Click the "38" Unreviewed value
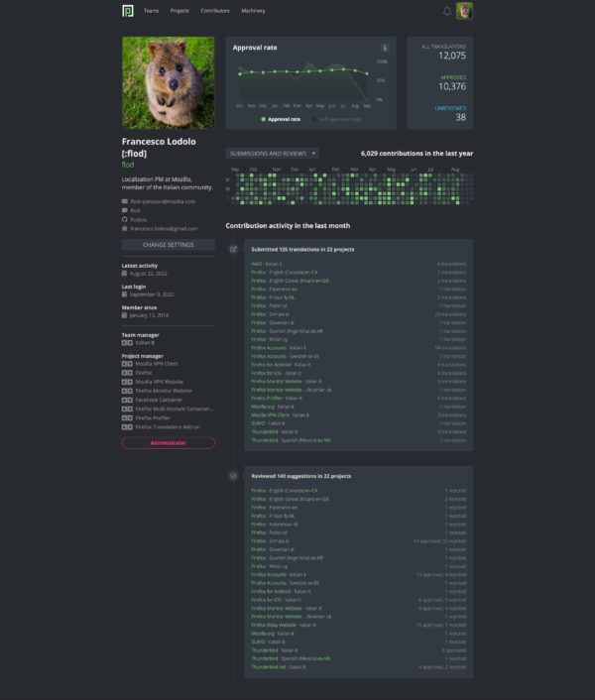 tap(461, 117)
